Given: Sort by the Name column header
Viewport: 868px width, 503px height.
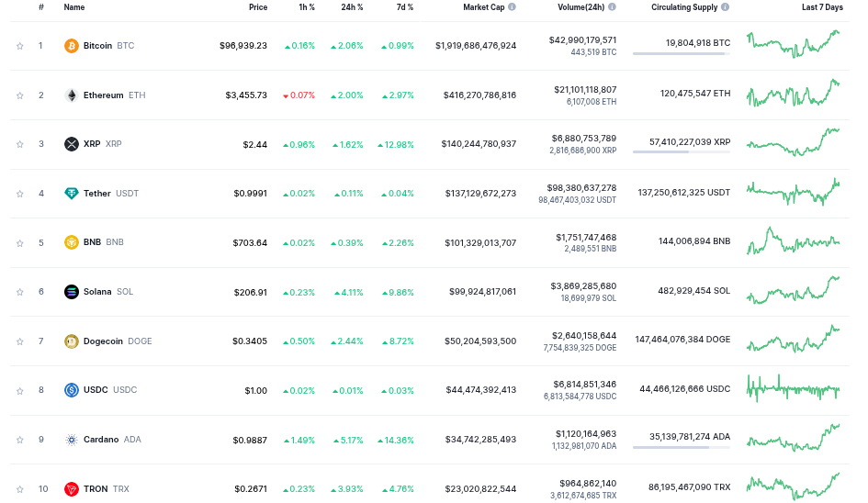Looking at the screenshot, I should 74,7.
